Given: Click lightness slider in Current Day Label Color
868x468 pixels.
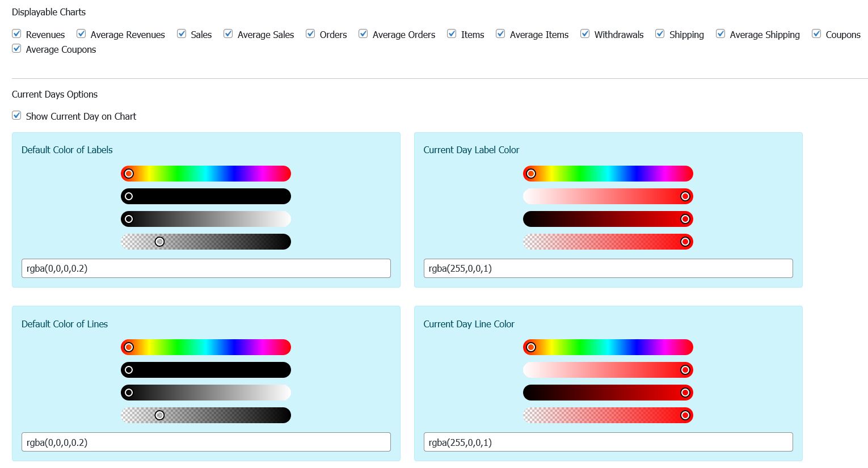Looking at the screenshot, I should pyautogui.click(x=608, y=219).
